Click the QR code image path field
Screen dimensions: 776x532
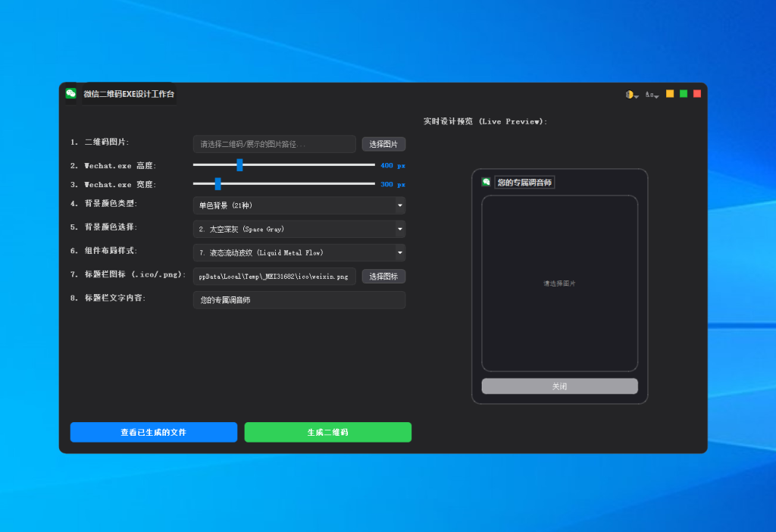click(274, 144)
